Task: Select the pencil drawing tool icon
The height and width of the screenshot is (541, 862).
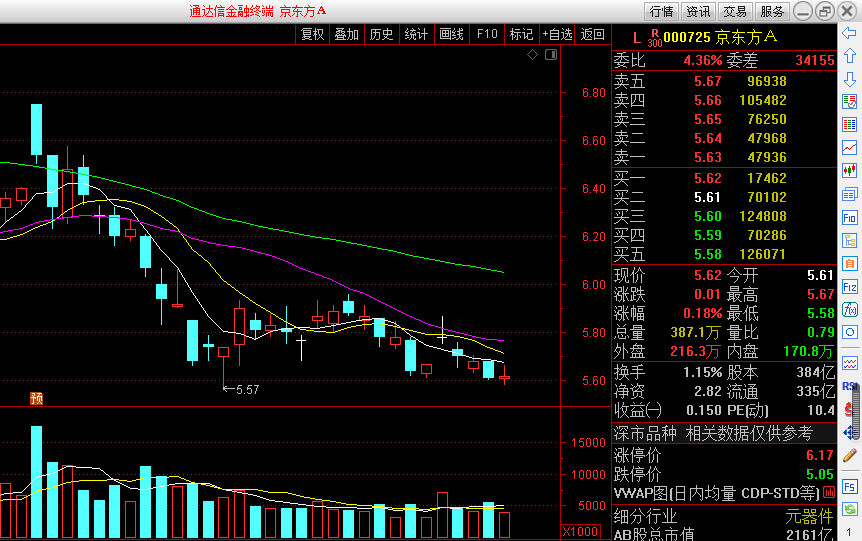Action: [850, 455]
